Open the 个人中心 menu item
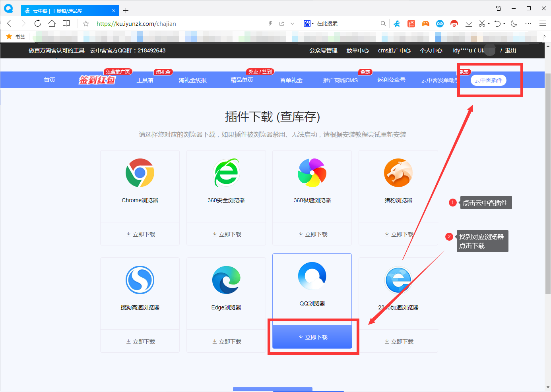Screen dimensions: 551x392 431,50
